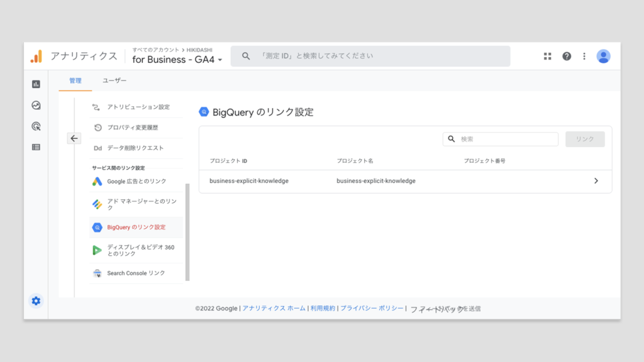Image resolution: width=644 pixels, height=362 pixels.
Task: Open Google 広告とのリンク settings
Action: (x=136, y=182)
